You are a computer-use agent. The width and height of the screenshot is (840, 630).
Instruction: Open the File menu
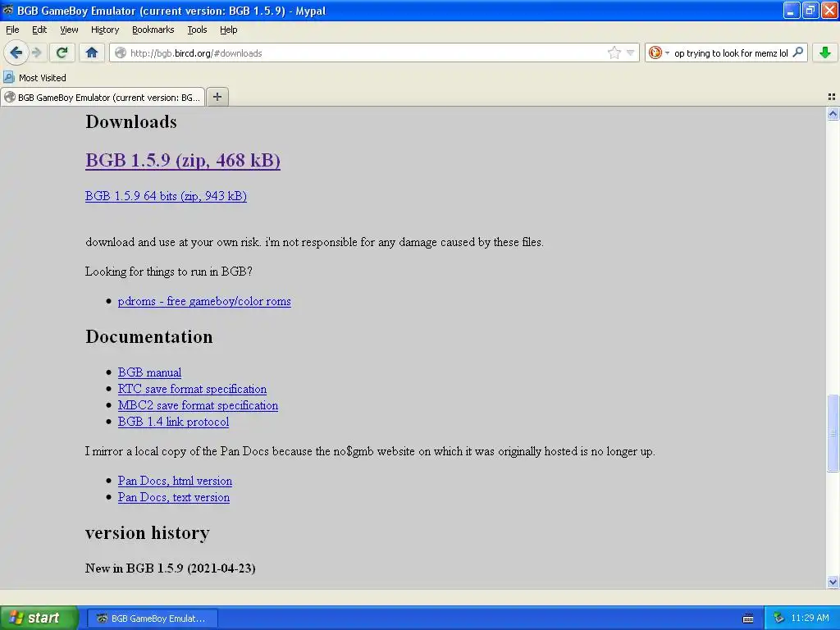[12, 30]
